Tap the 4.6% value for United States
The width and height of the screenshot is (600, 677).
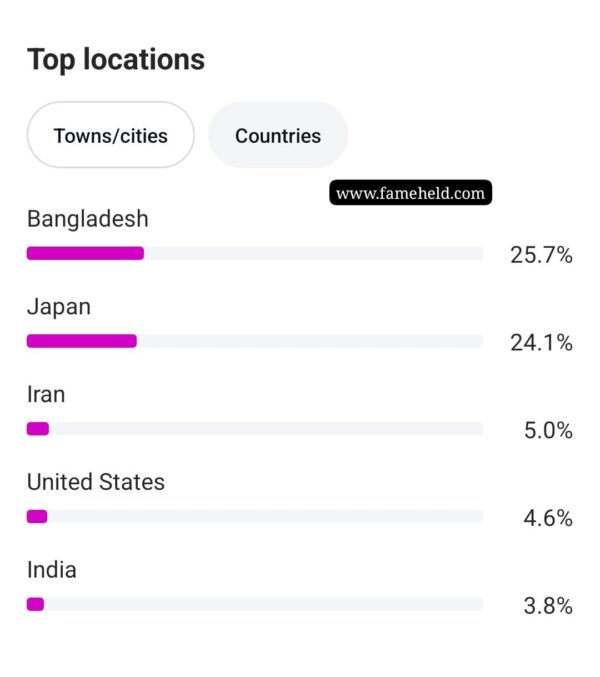point(548,518)
